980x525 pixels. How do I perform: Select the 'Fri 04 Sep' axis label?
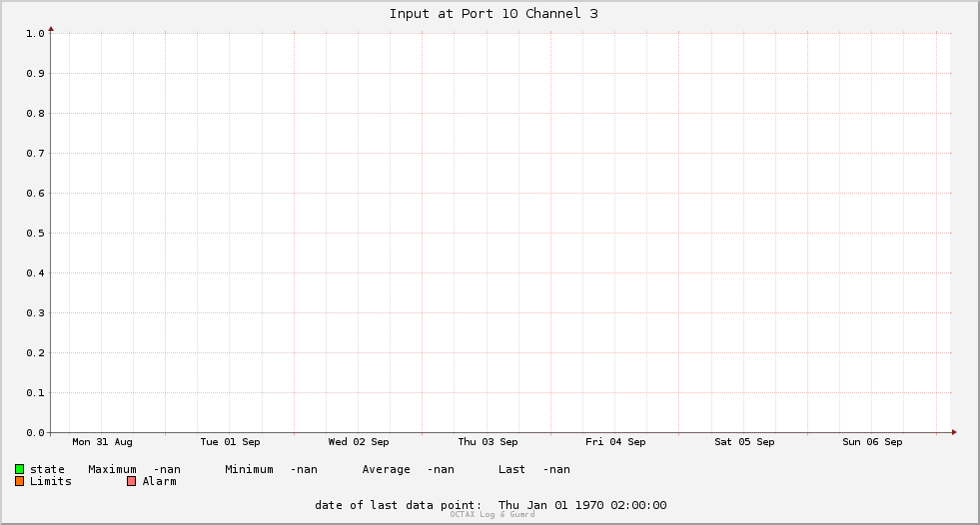(615, 442)
